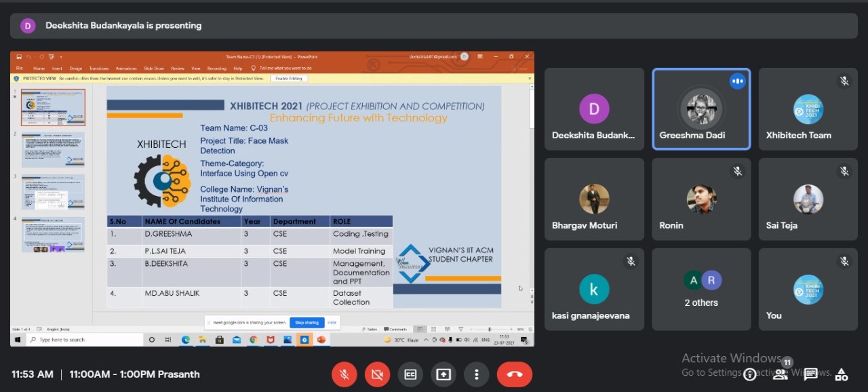Screen dimensions: 868x392
Task: Open the chat panel icon
Action: tap(810, 374)
